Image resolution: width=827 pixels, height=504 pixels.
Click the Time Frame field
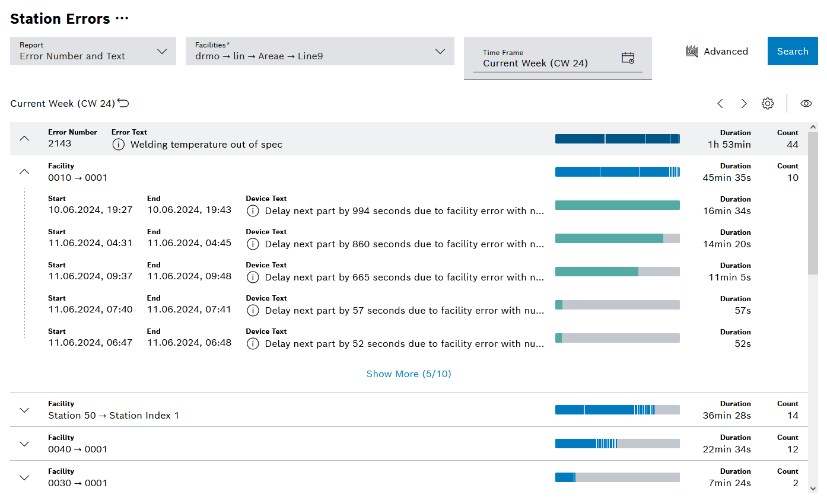click(x=558, y=58)
